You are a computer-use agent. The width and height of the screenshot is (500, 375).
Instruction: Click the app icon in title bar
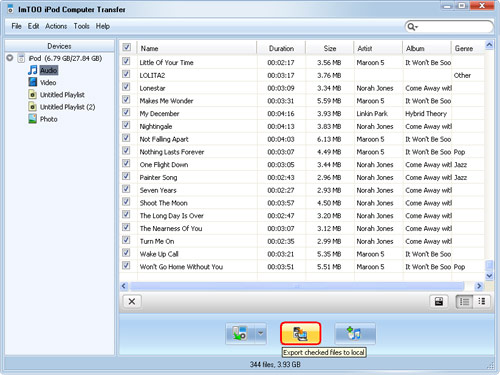[10, 9]
